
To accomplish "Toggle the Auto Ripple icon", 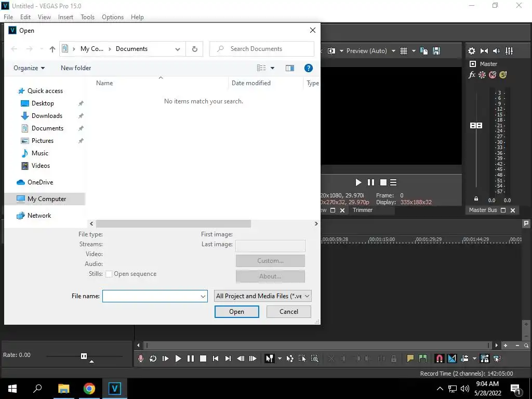I will point(464,358).
